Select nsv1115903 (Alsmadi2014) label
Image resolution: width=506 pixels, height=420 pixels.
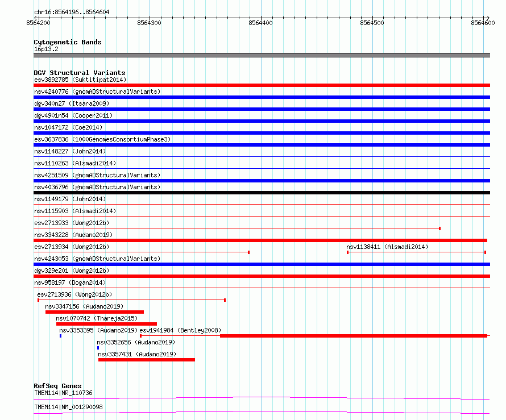tap(75, 211)
